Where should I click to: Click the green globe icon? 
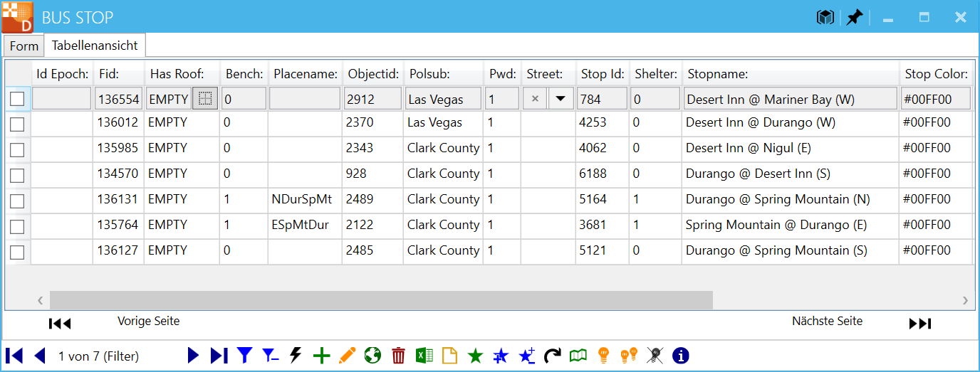(x=372, y=356)
